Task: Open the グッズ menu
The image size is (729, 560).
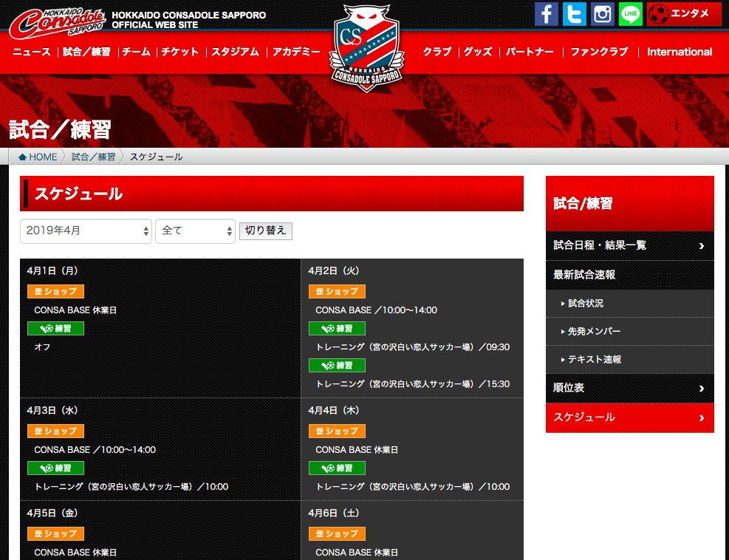Action: click(x=478, y=52)
